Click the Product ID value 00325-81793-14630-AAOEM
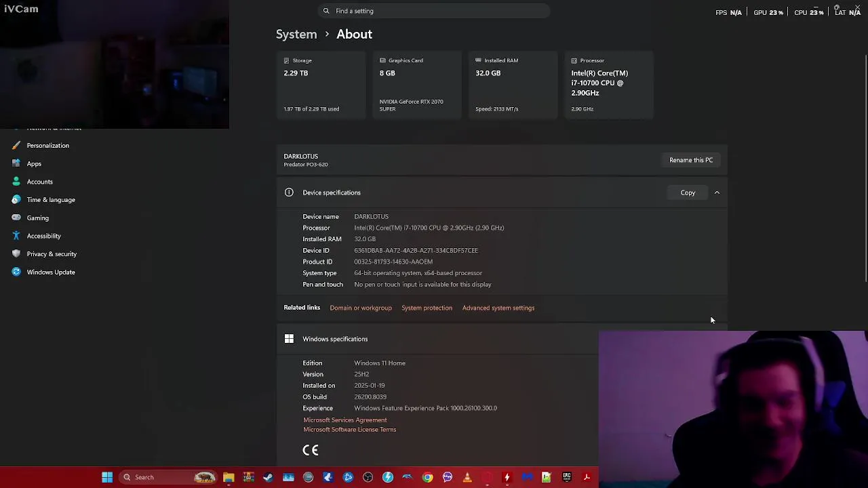 click(393, 262)
